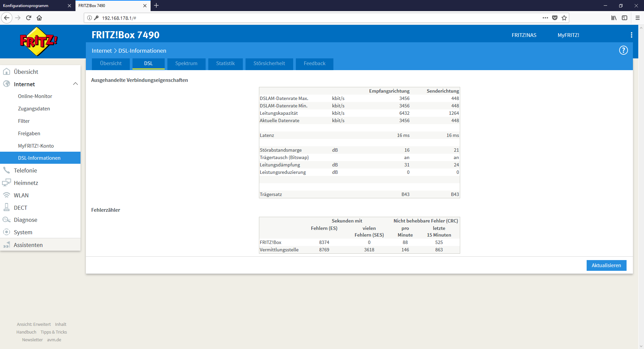Open a new browser tab with plus
The height and width of the screenshot is (349, 644).
156,5
